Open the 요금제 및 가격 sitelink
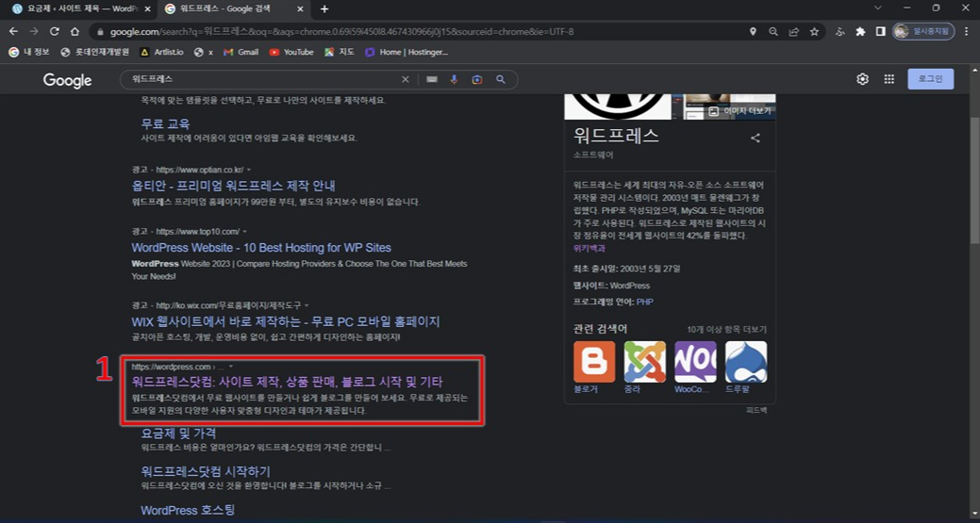This screenshot has width=980, height=523. (x=179, y=433)
